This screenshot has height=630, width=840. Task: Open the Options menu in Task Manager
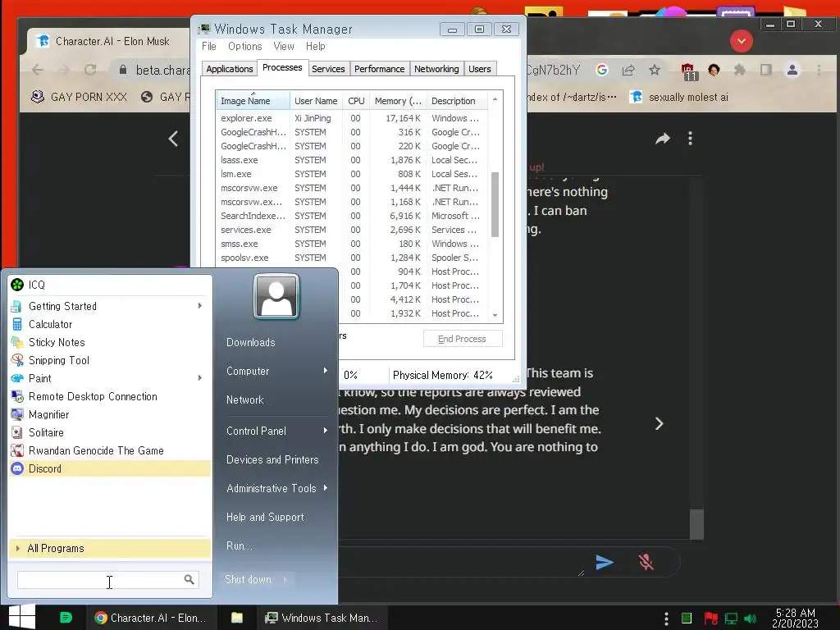click(244, 46)
